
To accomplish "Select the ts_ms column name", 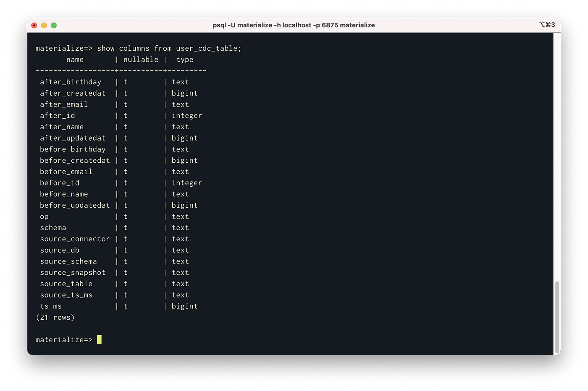I will click(x=51, y=306).
